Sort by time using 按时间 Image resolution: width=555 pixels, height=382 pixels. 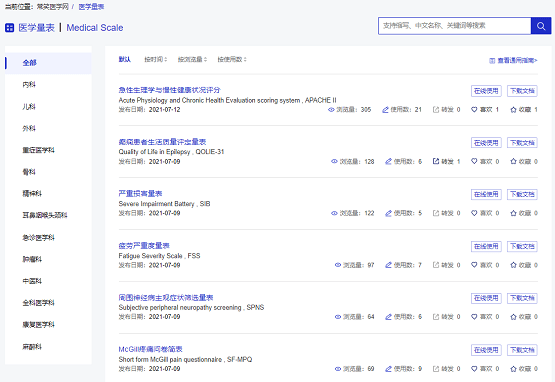tap(155, 59)
